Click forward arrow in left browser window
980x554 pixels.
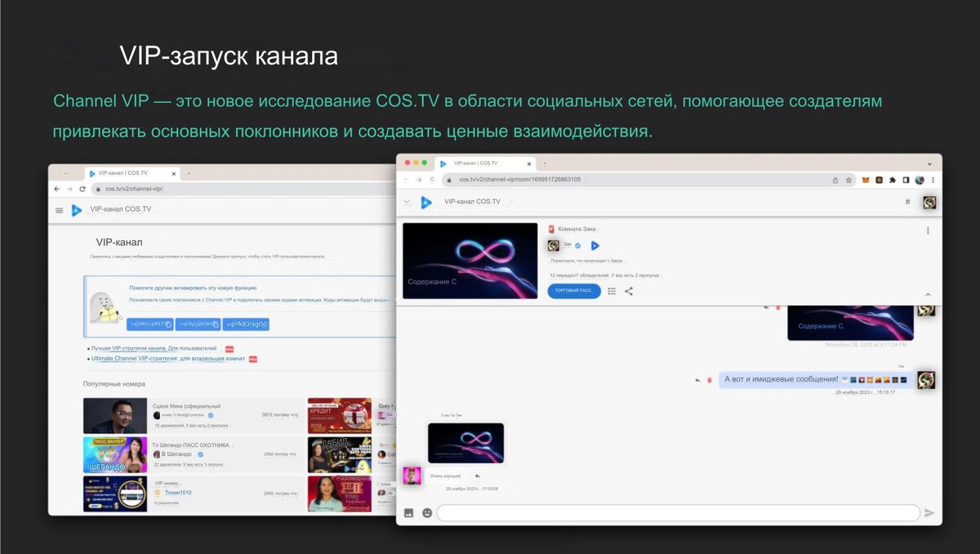pyautogui.click(x=69, y=189)
